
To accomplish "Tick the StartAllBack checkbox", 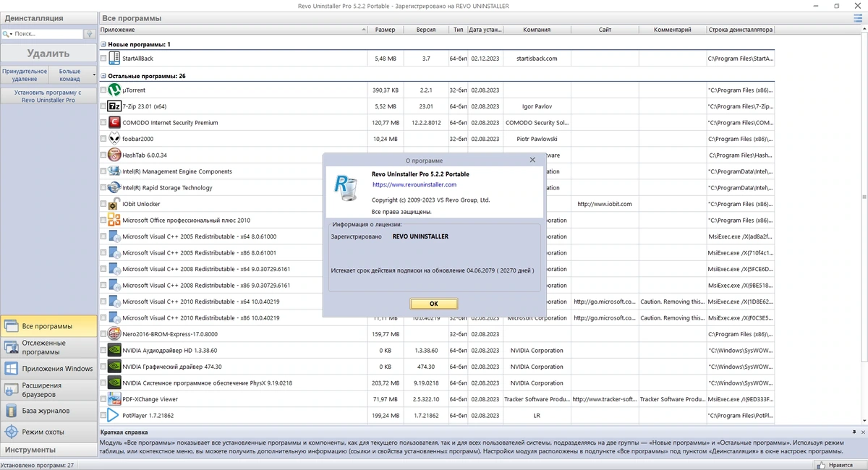I will 103,59.
